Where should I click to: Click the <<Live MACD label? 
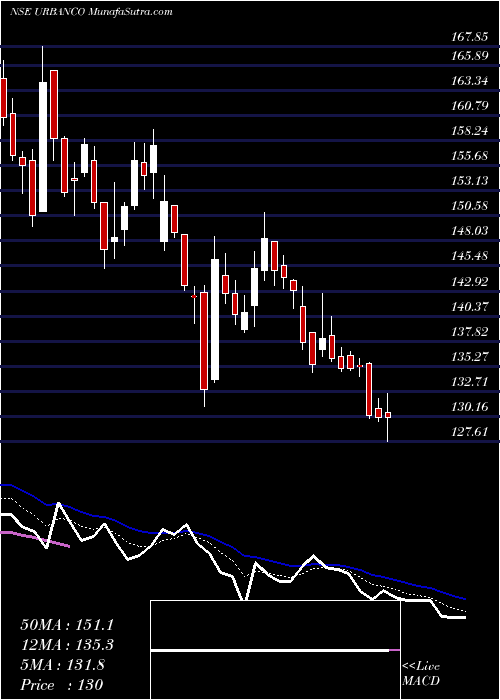[x=421, y=674]
